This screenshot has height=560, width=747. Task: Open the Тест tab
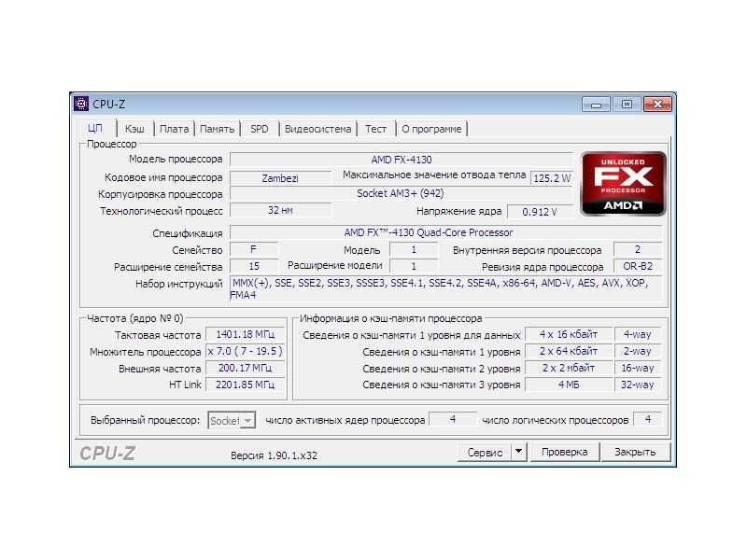(x=376, y=129)
